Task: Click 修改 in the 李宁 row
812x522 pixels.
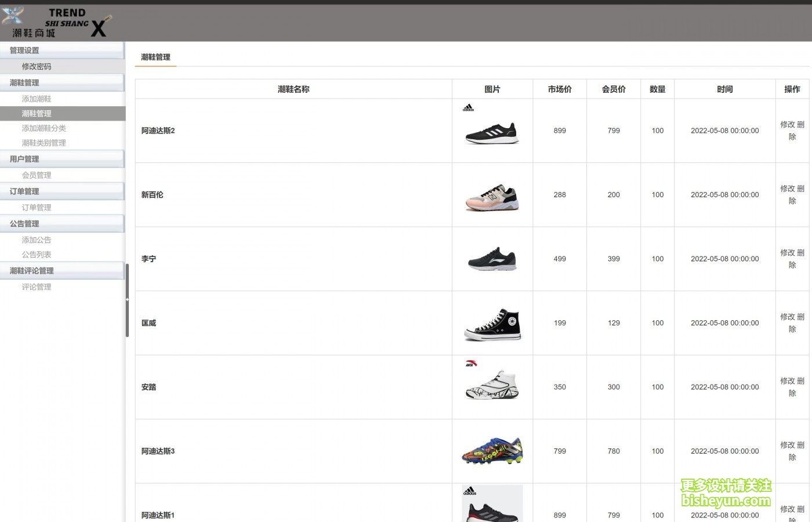Action: pyautogui.click(x=787, y=253)
